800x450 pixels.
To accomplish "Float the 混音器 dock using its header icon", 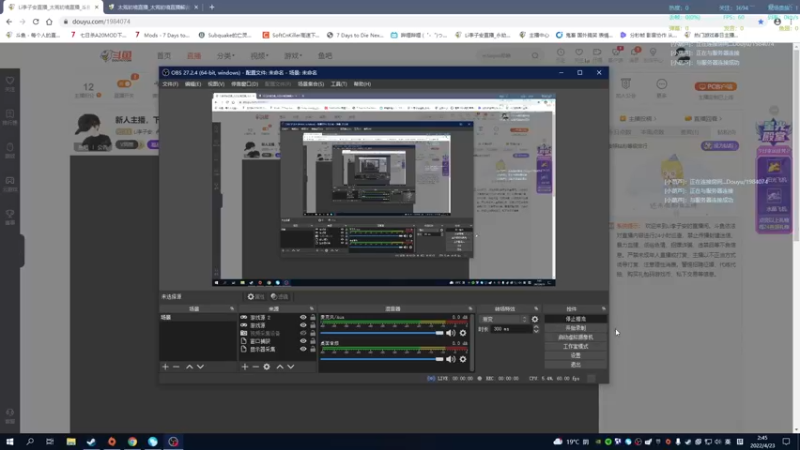I will (470, 309).
